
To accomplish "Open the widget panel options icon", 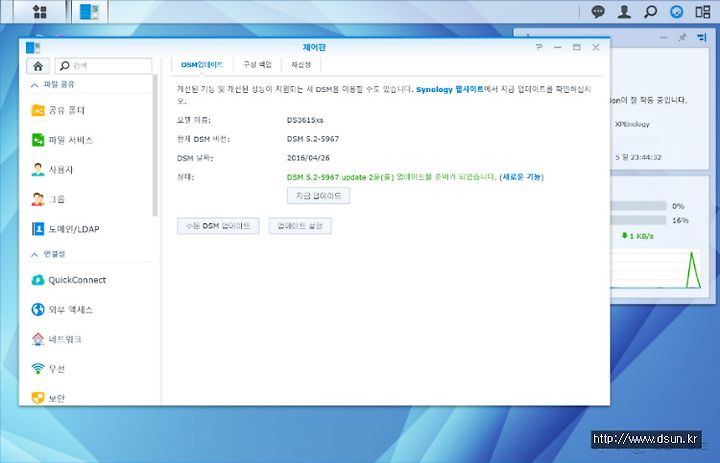I will pos(702,37).
